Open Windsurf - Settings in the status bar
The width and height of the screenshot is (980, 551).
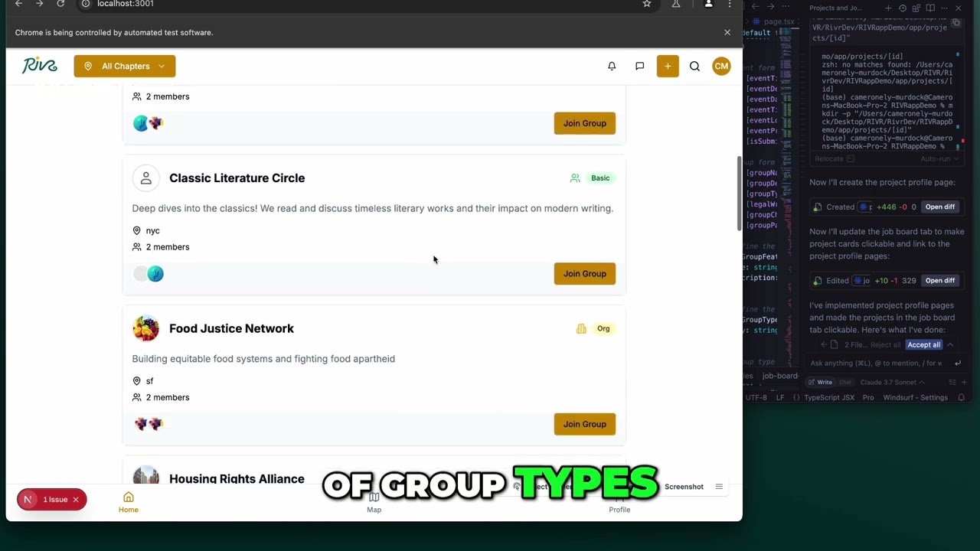tap(916, 397)
